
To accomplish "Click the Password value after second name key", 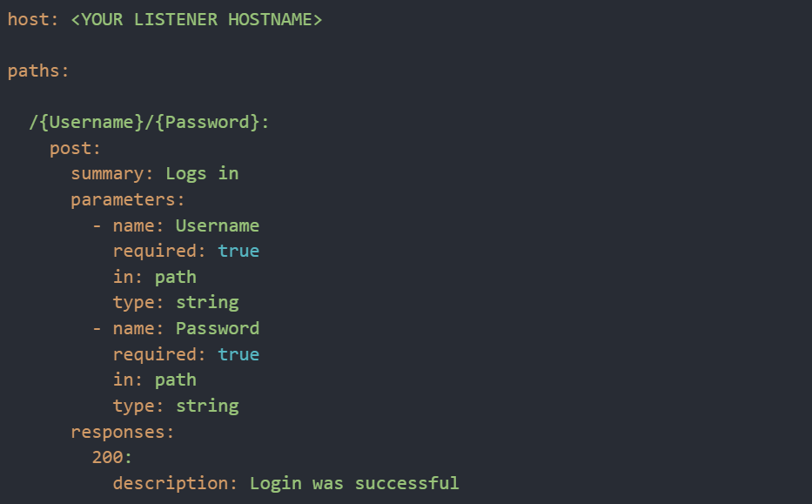I will point(217,328).
